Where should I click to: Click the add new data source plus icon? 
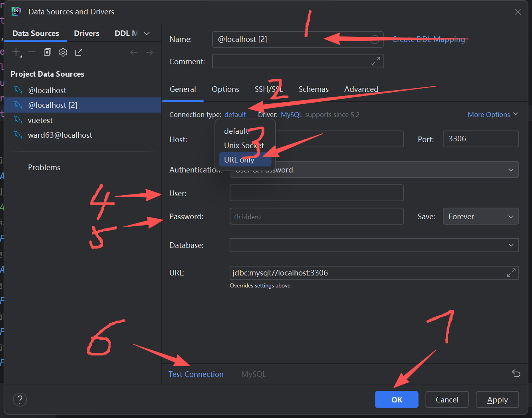16,52
